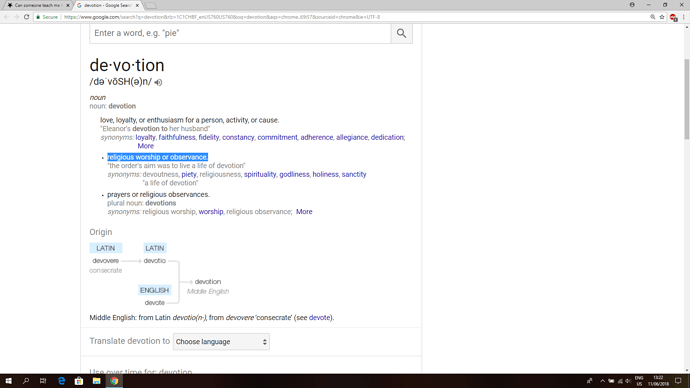Screen dimensions: 690x388
Task: Open File Explorer from the taskbar
Action: (x=96, y=381)
